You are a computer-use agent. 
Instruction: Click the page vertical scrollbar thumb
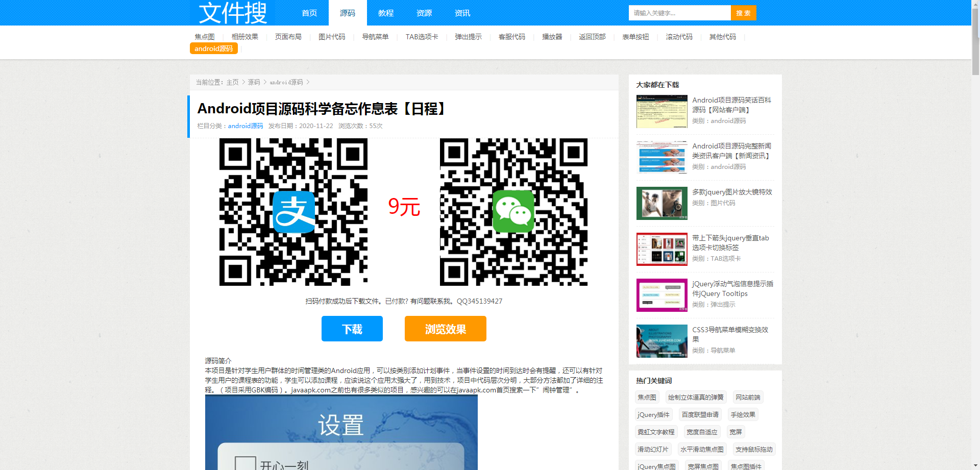(975, 42)
